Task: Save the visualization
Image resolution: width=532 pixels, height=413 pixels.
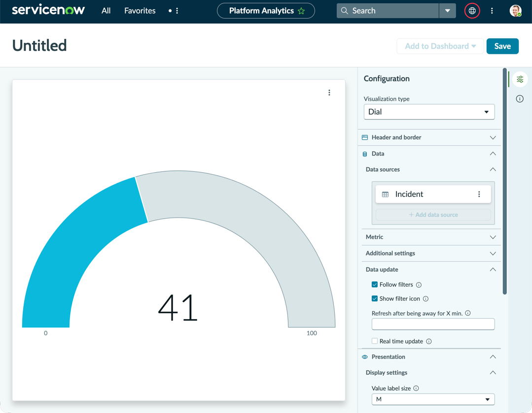Action: pyautogui.click(x=502, y=46)
